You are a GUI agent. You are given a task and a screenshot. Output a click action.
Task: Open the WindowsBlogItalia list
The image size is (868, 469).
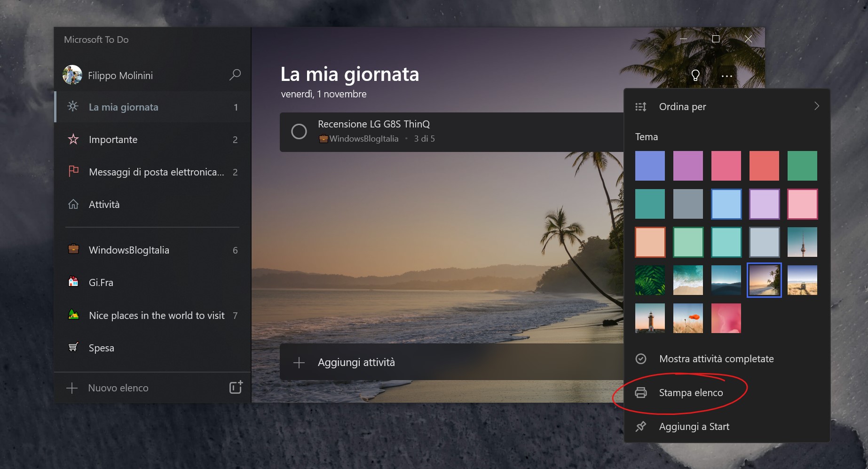(x=153, y=250)
